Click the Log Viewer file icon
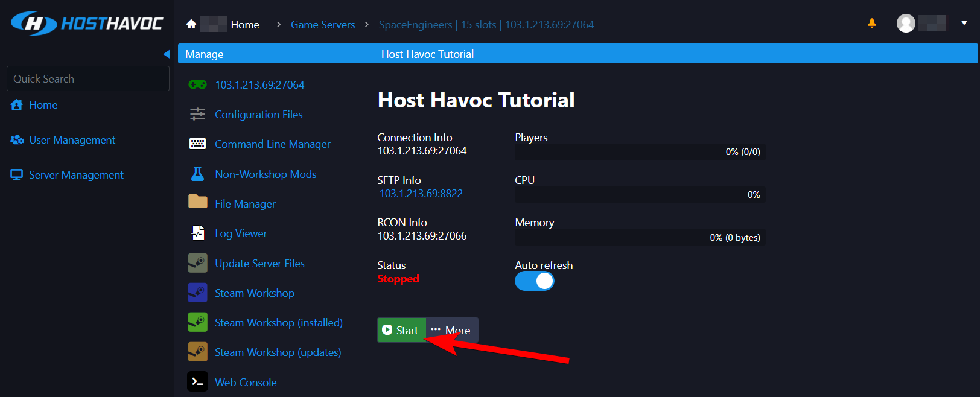Image resolution: width=980 pixels, height=397 pixels. click(x=198, y=233)
